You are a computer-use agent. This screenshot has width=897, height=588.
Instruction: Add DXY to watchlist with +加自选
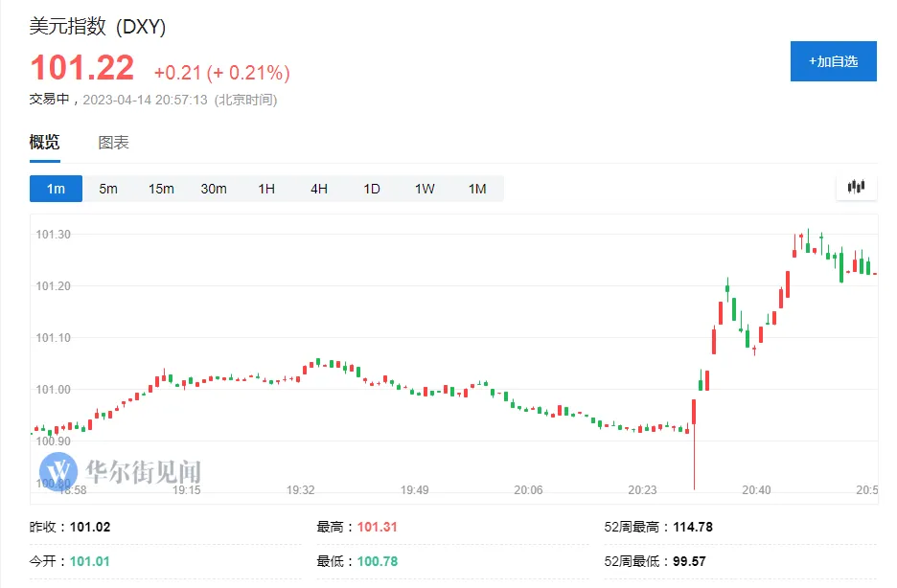pos(833,61)
